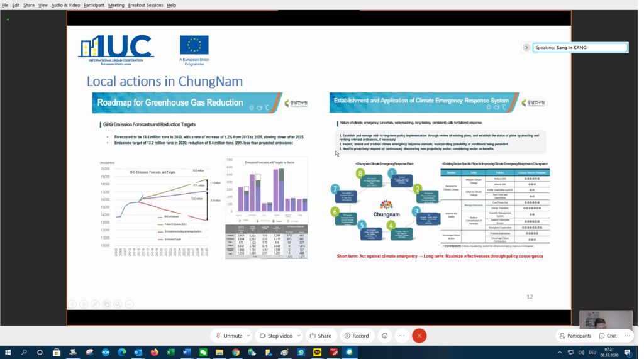Click the slide's pen annotation icon
Image resolution: width=644 pixels, height=359 pixels.
[95, 304]
